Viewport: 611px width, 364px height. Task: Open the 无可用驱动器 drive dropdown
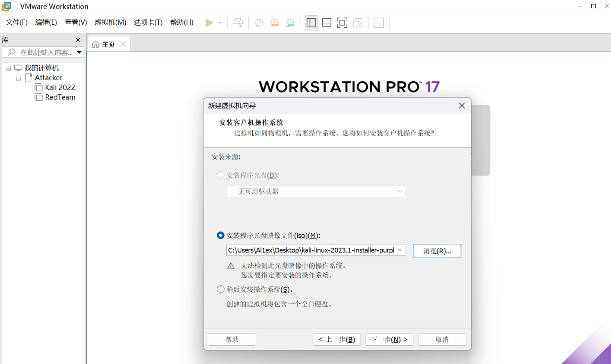pyautogui.click(x=316, y=191)
